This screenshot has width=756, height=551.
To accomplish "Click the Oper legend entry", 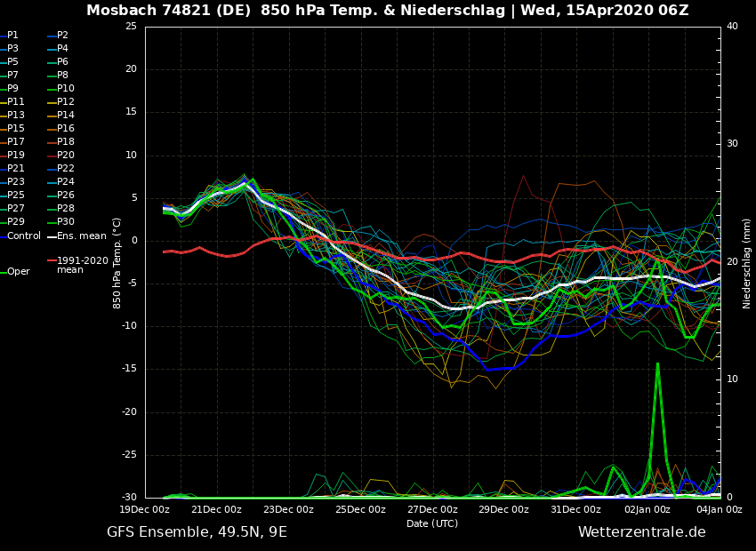I will [18, 272].
